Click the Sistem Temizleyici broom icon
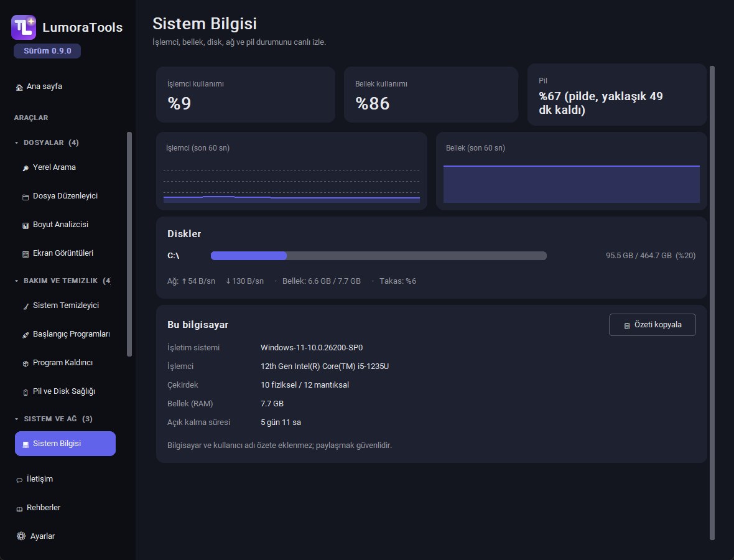 [x=26, y=306]
